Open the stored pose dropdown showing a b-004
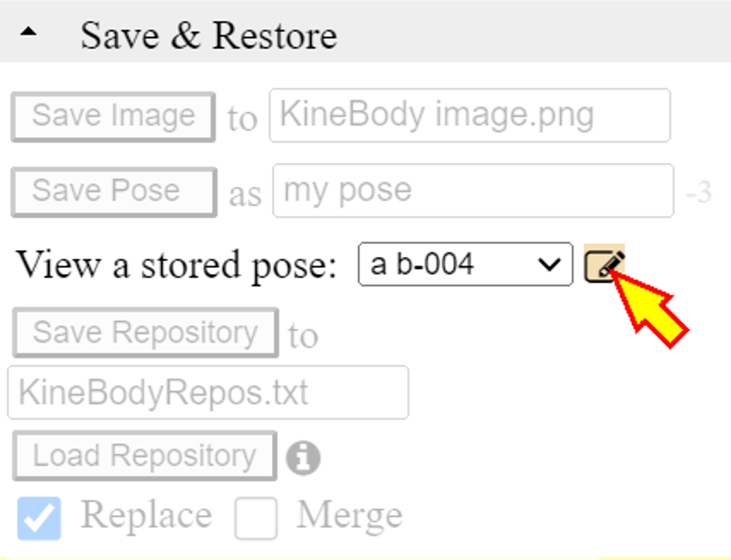731x560 pixels. pos(465,264)
